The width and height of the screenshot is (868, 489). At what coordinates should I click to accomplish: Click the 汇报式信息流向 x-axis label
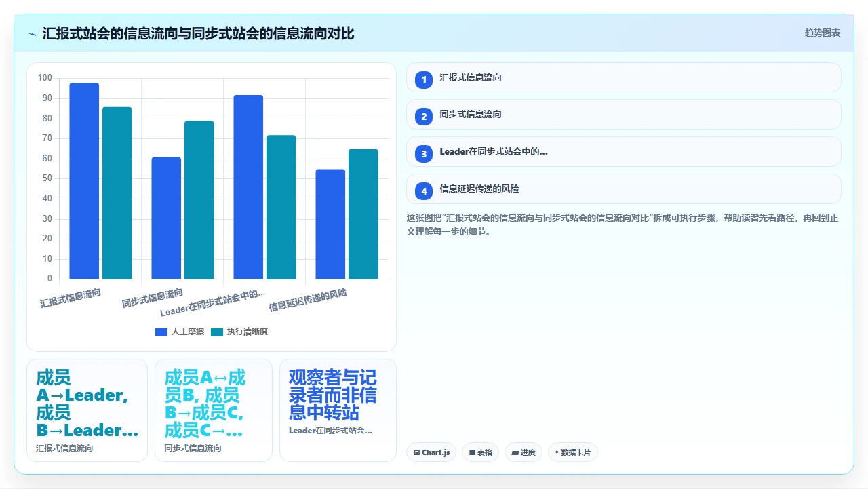click(71, 298)
